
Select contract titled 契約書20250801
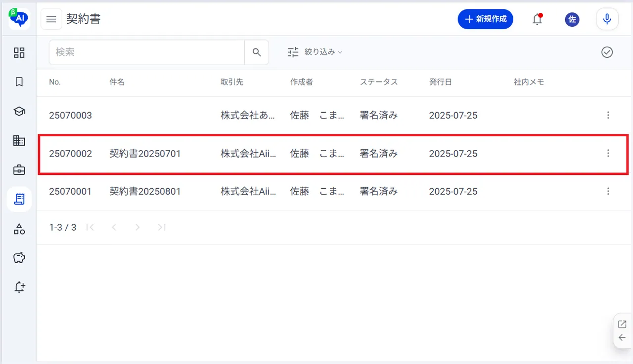(145, 192)
